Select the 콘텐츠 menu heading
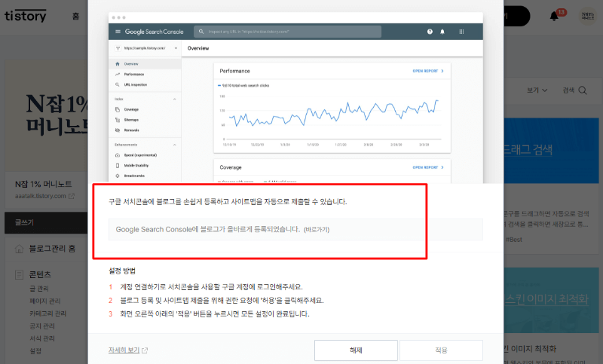The width and height of the screenshot is (603, 364). [x=40, y=274]
